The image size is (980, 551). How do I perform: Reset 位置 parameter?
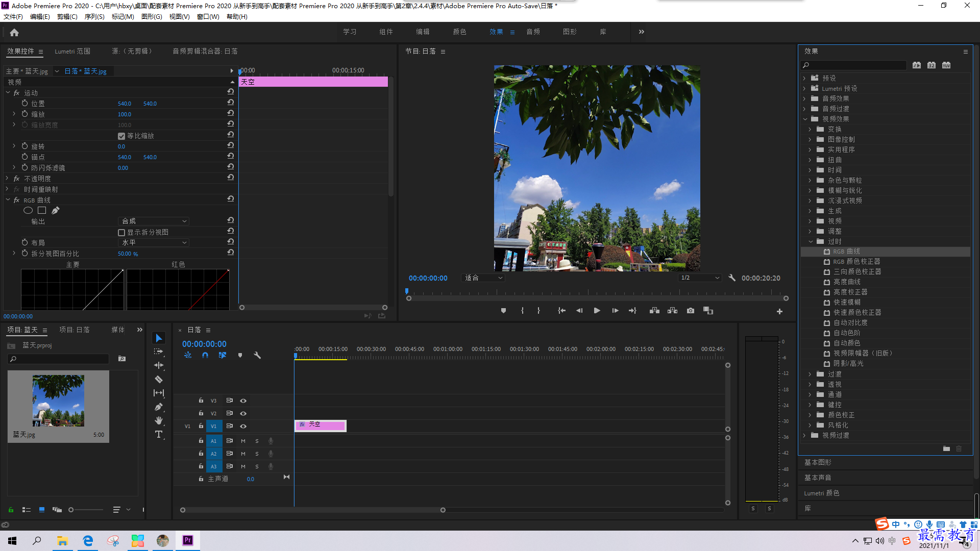point(231,103)
